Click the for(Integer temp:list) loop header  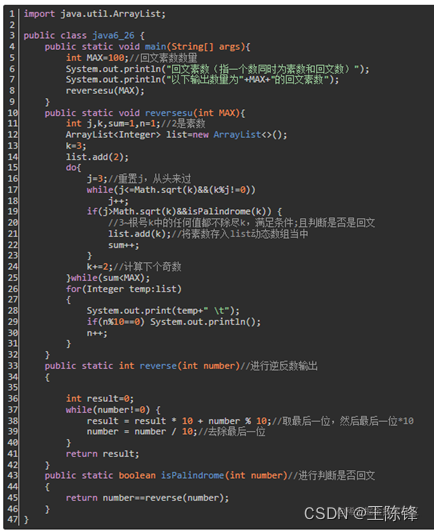click(x=124, y=289)
